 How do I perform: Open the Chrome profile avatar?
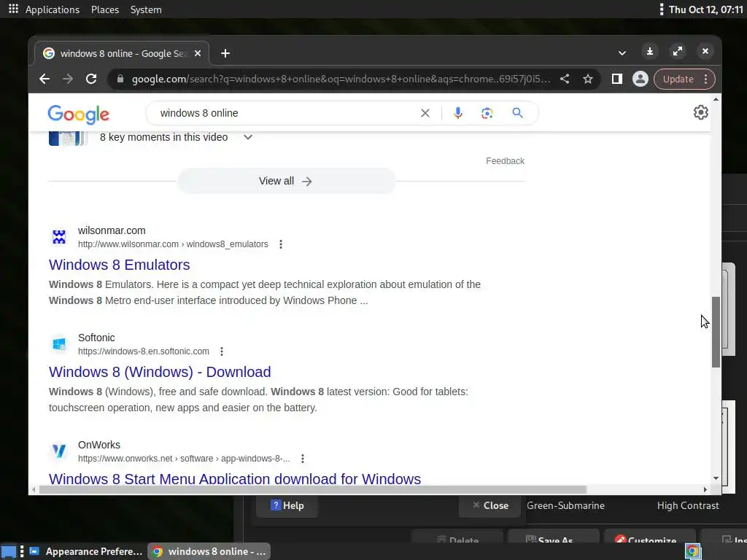coord(640,79)
